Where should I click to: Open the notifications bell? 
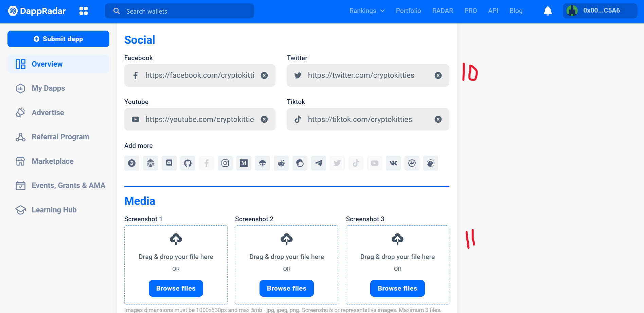548,11
